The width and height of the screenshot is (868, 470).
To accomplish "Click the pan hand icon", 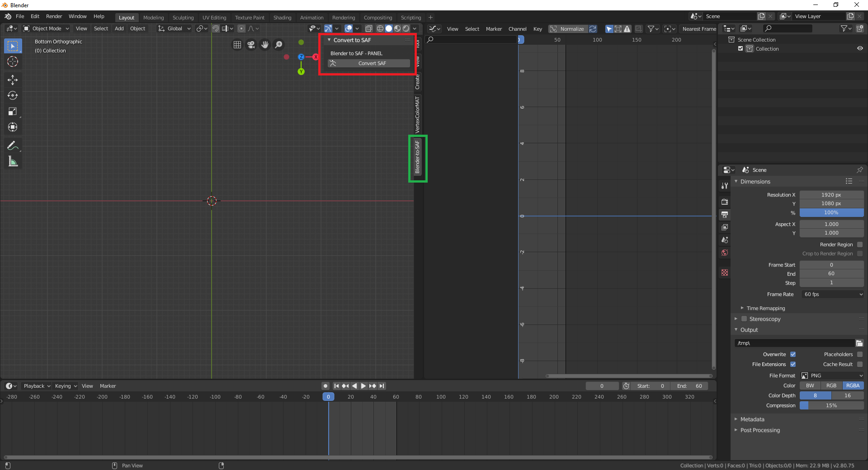I will point(265,45).
